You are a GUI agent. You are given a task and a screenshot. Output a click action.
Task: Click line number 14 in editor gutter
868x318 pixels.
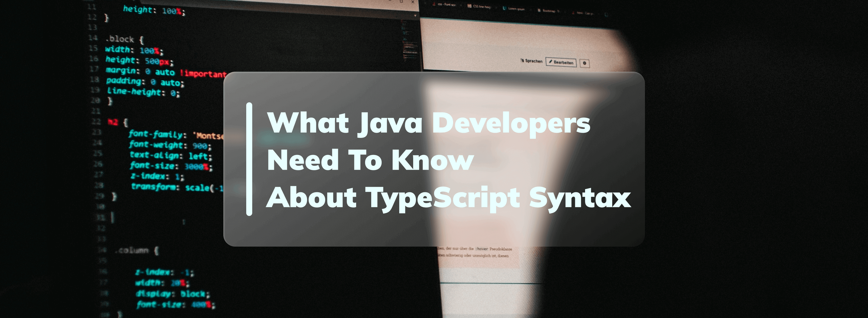(x=93, y=38)
